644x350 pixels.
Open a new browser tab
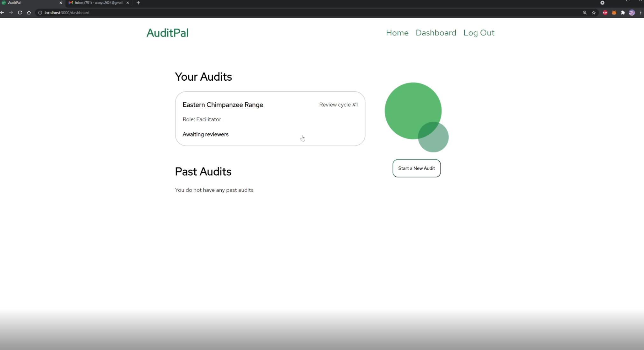tap(138, 3)
